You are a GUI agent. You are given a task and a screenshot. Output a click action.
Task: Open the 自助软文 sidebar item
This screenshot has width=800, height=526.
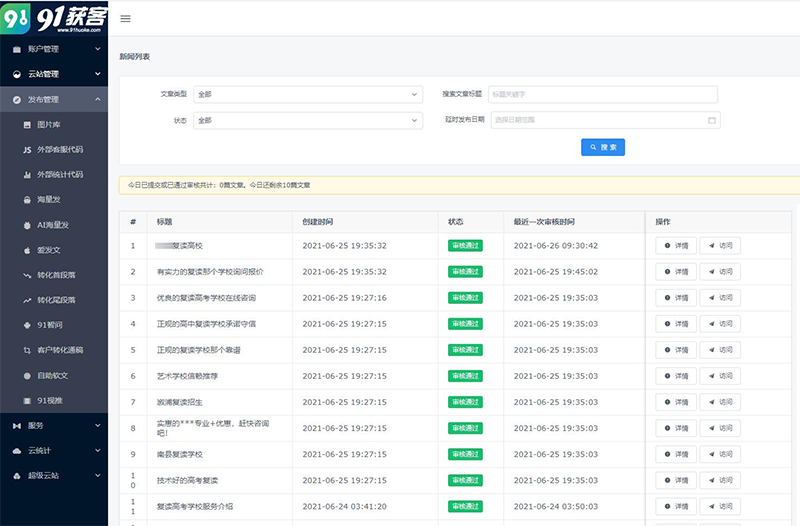53,375
